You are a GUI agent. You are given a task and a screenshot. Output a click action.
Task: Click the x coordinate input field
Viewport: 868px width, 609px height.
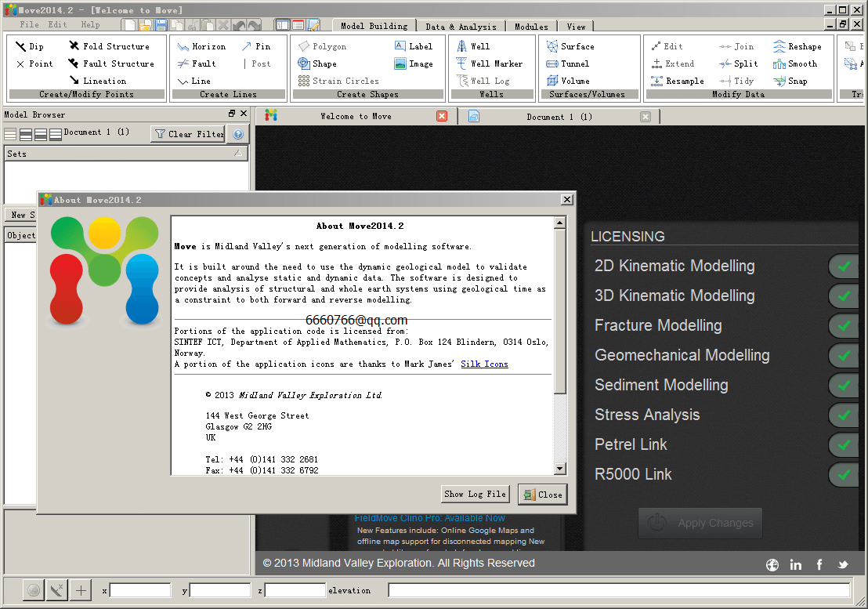pyautogui.click(x=140, y=591)
